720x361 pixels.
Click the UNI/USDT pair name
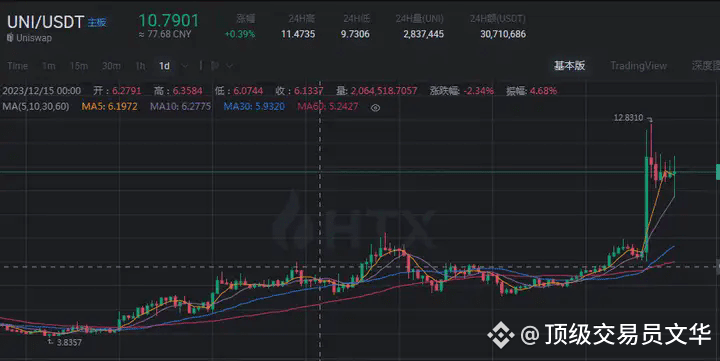[45, 22]
